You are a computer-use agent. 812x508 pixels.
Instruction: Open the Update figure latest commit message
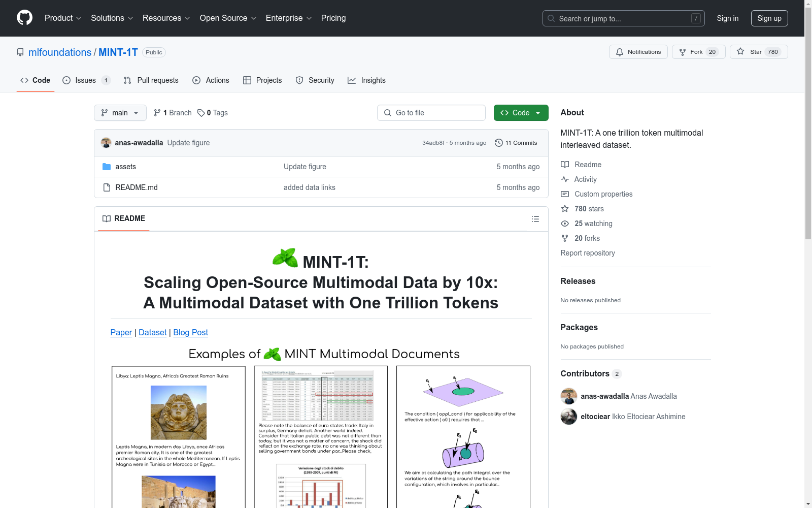188,143
